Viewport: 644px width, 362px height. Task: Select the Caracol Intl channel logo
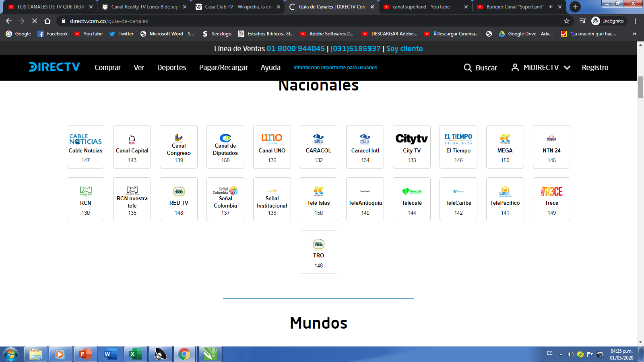click(x=365, y=139)
